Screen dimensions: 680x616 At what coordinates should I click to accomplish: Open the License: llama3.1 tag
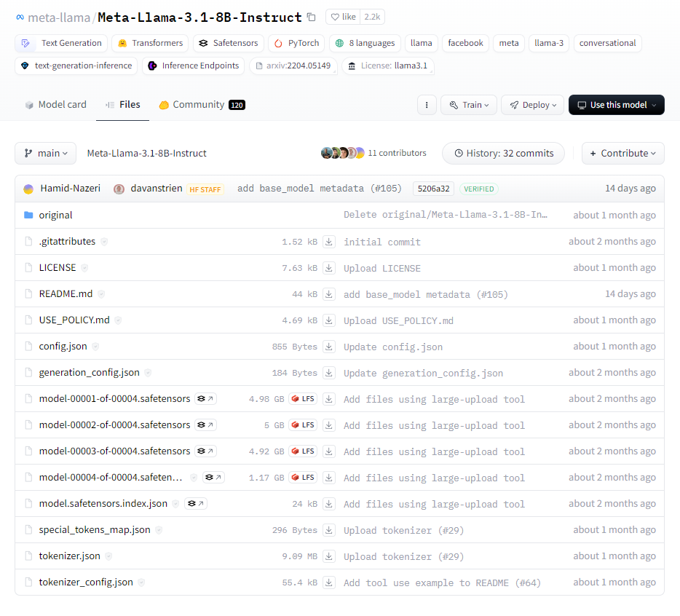(x=388, y=66)
